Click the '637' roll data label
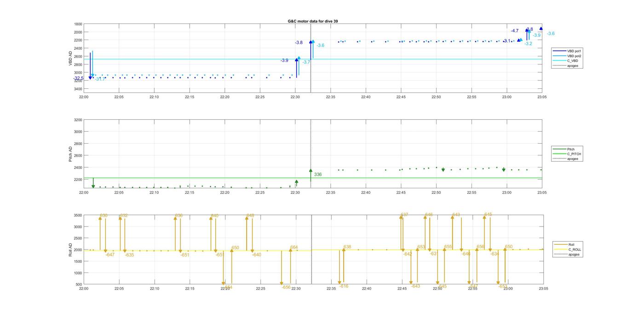644x319 pixels. [404, 215]
